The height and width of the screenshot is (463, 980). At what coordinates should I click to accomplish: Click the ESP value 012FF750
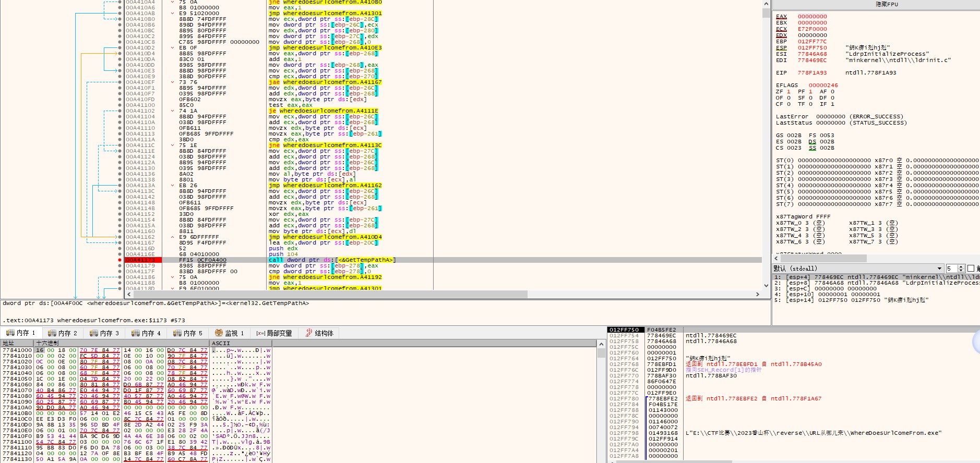812,48
